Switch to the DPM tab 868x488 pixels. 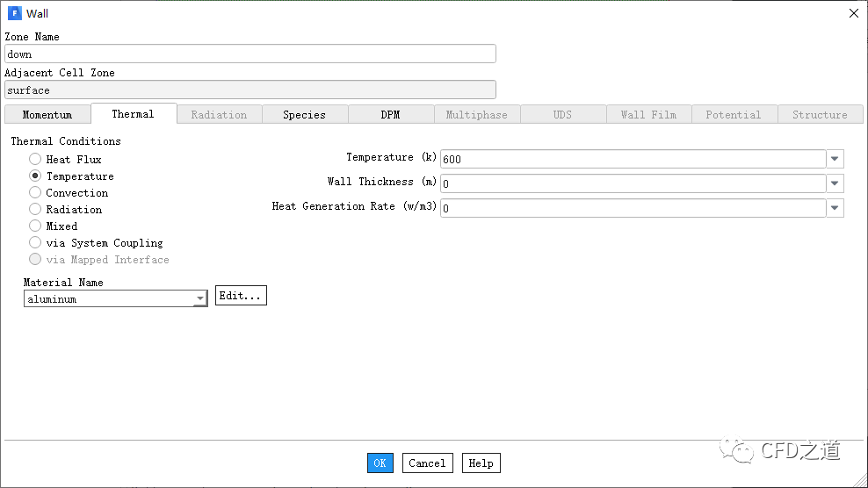[x=390, y=115]
